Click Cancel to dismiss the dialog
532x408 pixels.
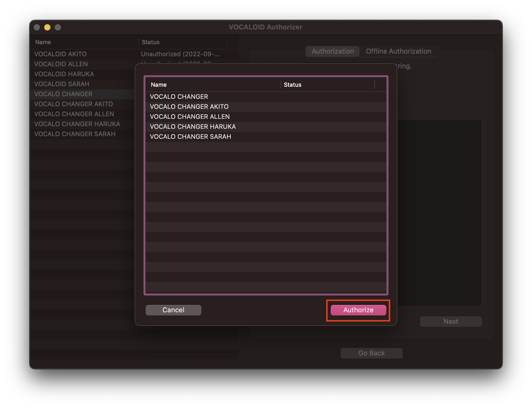173,310
